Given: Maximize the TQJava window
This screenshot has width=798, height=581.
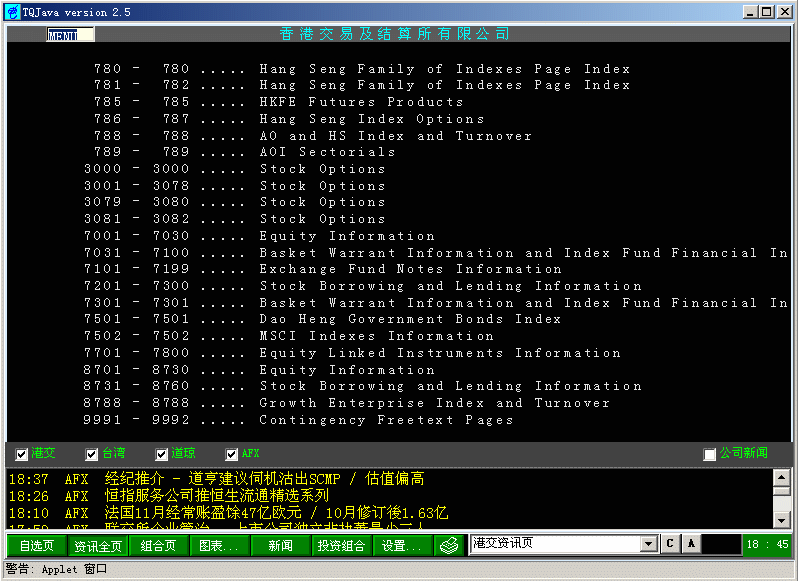Looking at the screenshot, I should pyautogui.click(x=766, y=12).
